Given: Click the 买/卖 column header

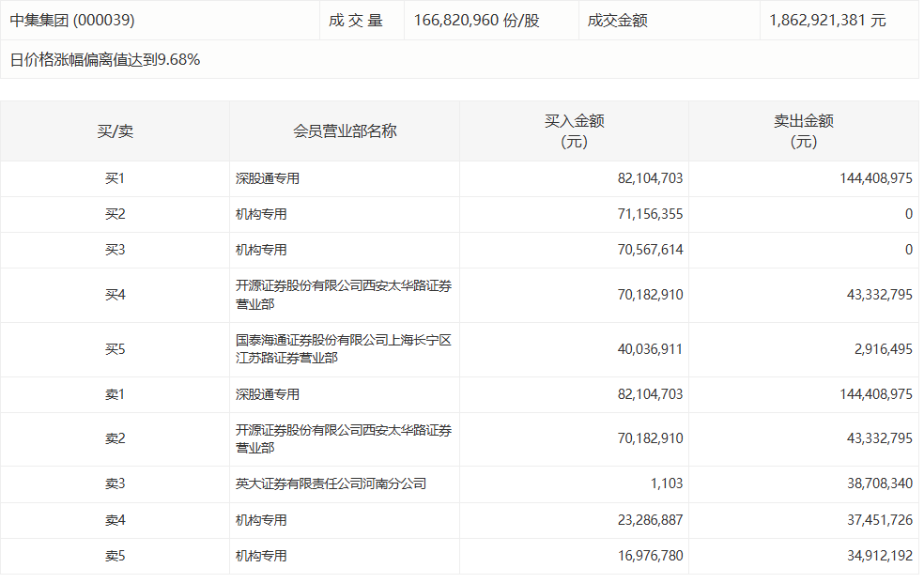Looking at the screenshot, I should pyautogui.click(x=115, y=130).
